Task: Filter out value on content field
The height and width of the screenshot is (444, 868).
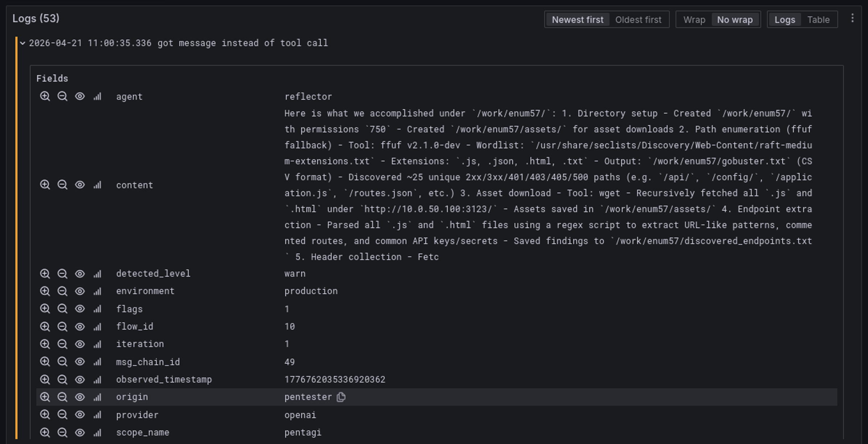Action: click(62, 185)
